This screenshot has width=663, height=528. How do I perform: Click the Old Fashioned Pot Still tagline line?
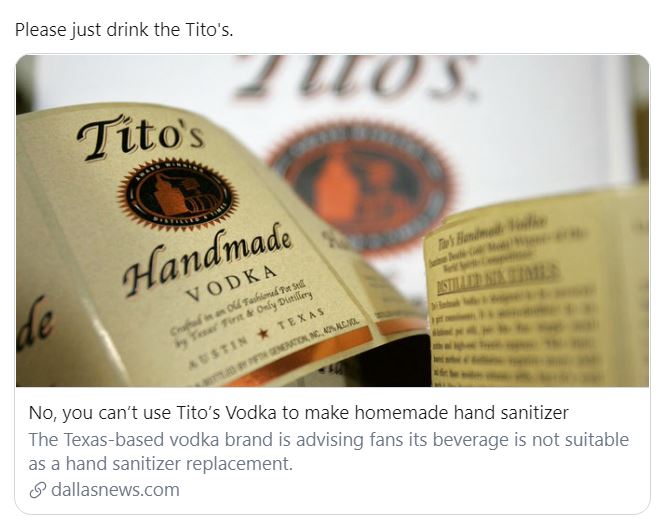[241, 313]
